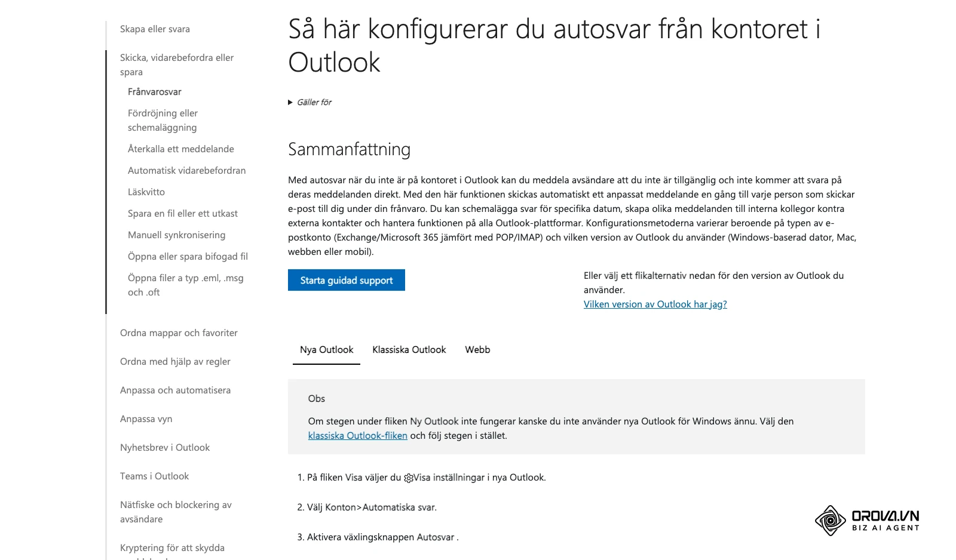Viewport: 956px width, 560px height.
Task: Expand the 'Anpassa vyn' section
Action: (146, 419)
